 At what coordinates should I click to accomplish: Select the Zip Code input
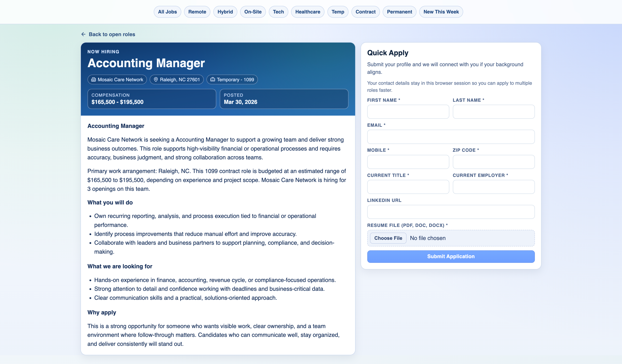[493, 162]
